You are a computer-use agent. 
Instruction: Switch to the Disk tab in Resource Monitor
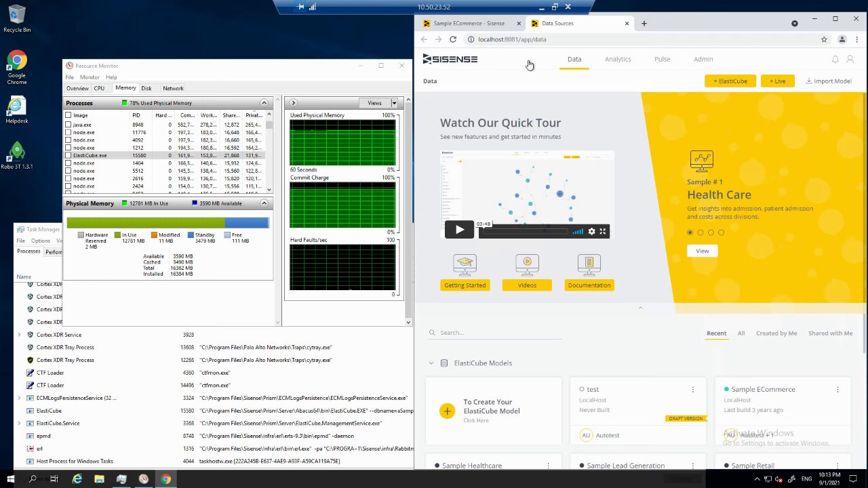click(x=146, y=88)
